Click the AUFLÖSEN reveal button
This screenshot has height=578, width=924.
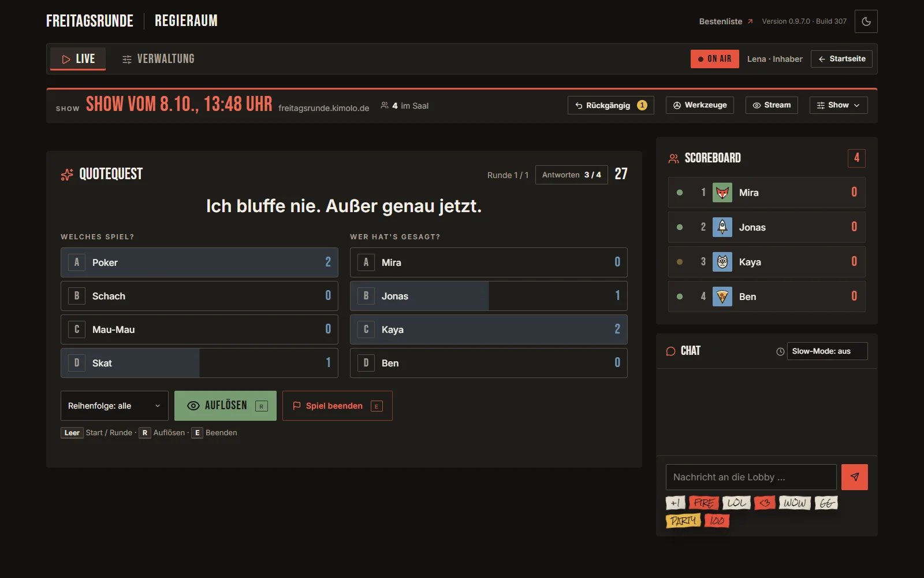point(225,406)
